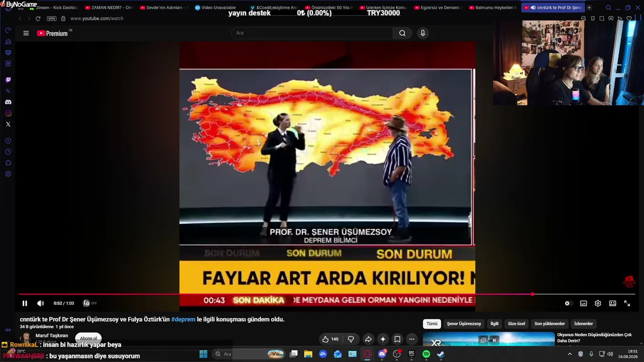The height and width of the screenshot is (362, 644).
Task: Click the YouTube search magnifier button
Action: (403, 33)
